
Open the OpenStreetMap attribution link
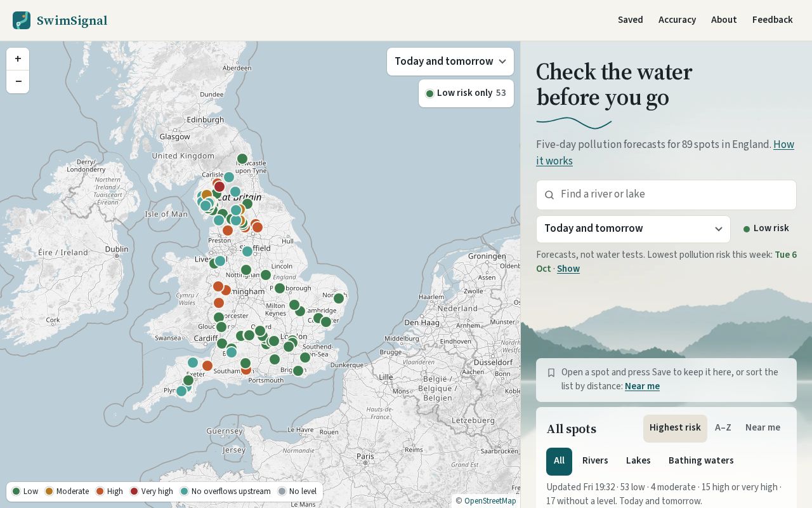490,501
